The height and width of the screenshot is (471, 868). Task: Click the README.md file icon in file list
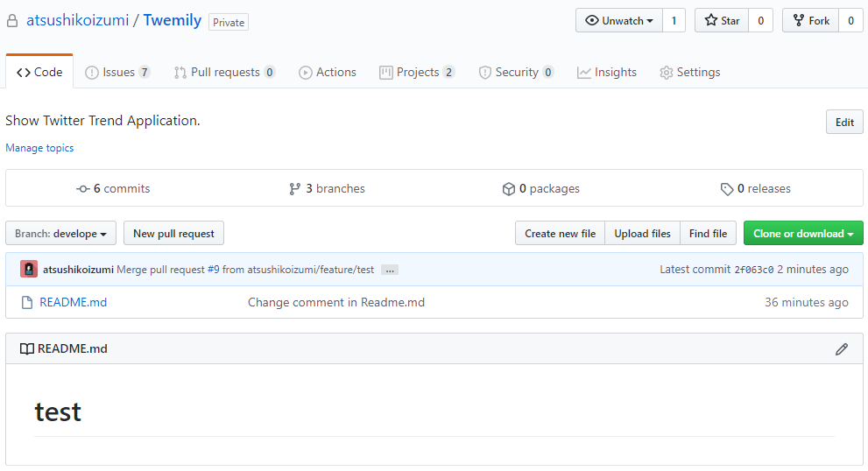coord(27,303)
